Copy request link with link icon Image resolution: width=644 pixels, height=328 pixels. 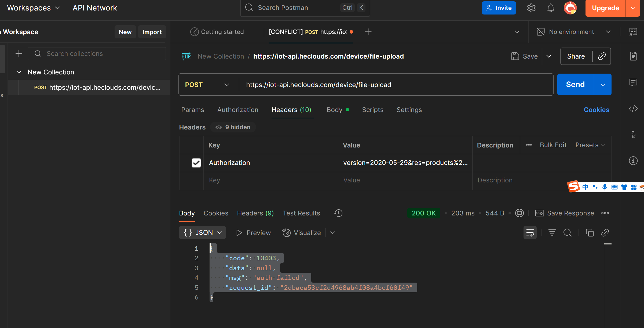click(602, 56)
